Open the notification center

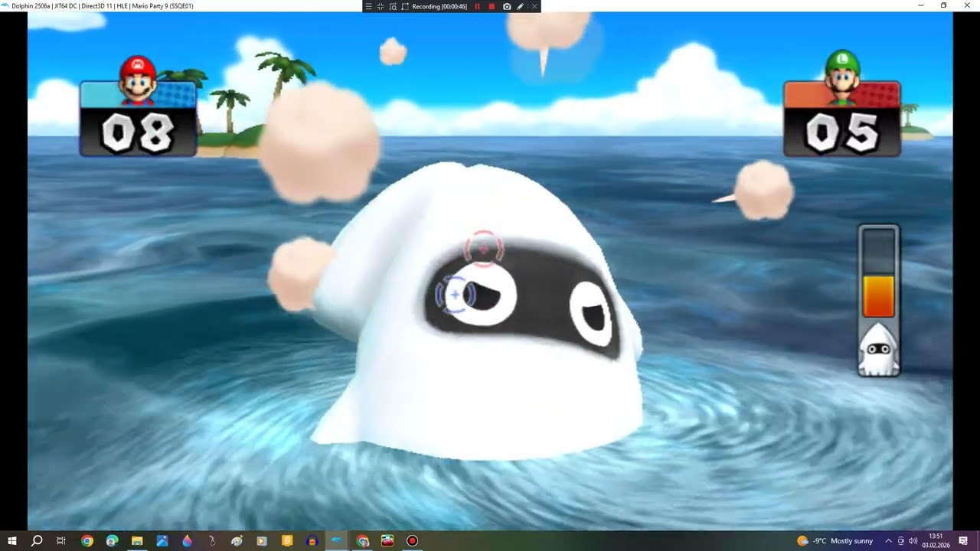(963, 541)
